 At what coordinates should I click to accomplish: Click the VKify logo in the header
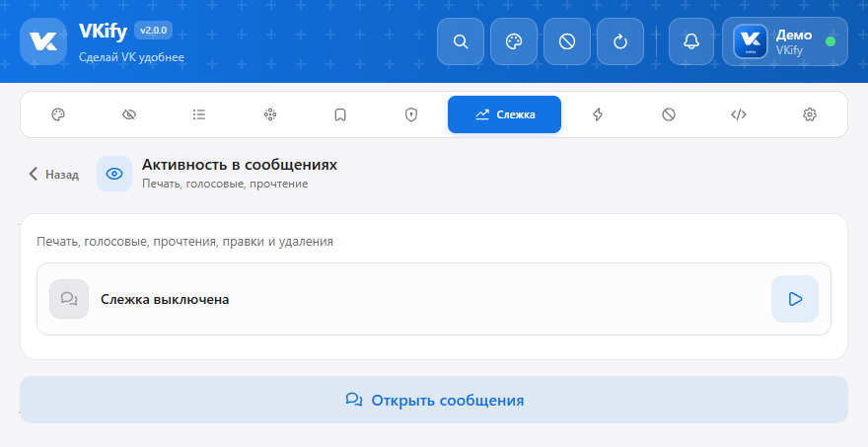43,41
